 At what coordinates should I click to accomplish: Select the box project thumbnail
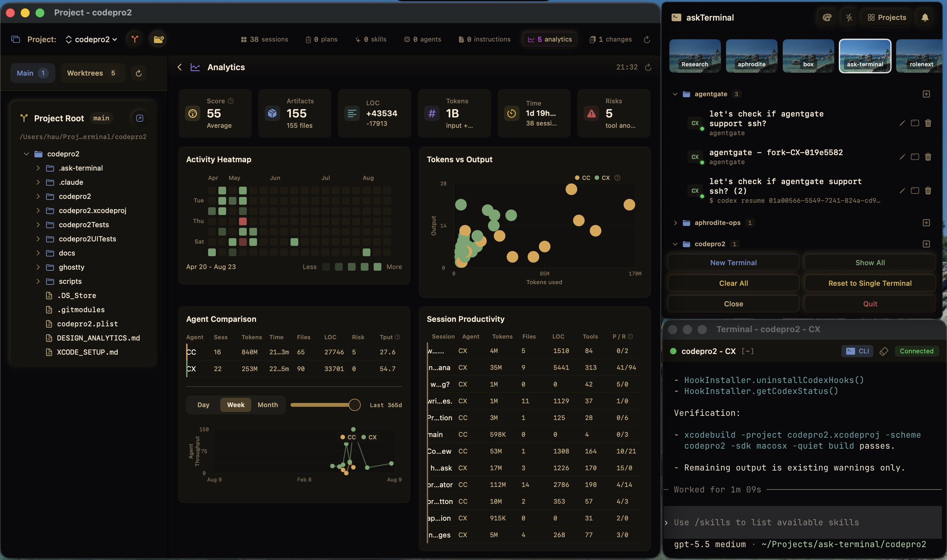[808, 56]
